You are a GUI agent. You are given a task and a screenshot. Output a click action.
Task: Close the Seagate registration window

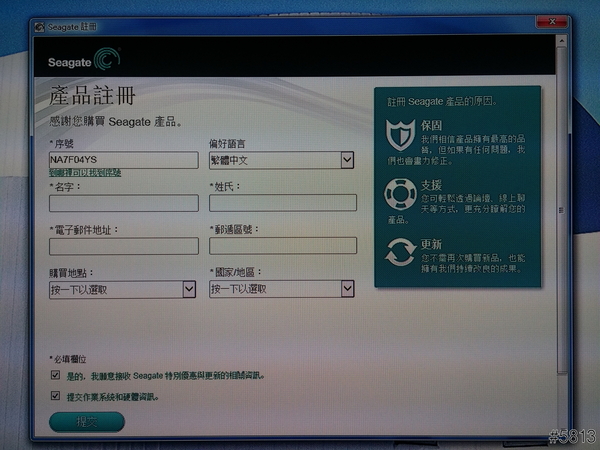(552, 22)
